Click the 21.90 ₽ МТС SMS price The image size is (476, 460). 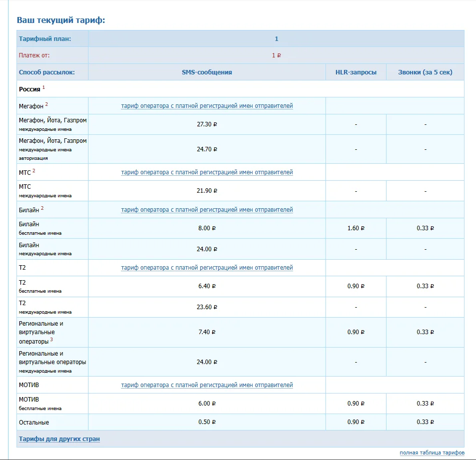(x=206, y=191)
